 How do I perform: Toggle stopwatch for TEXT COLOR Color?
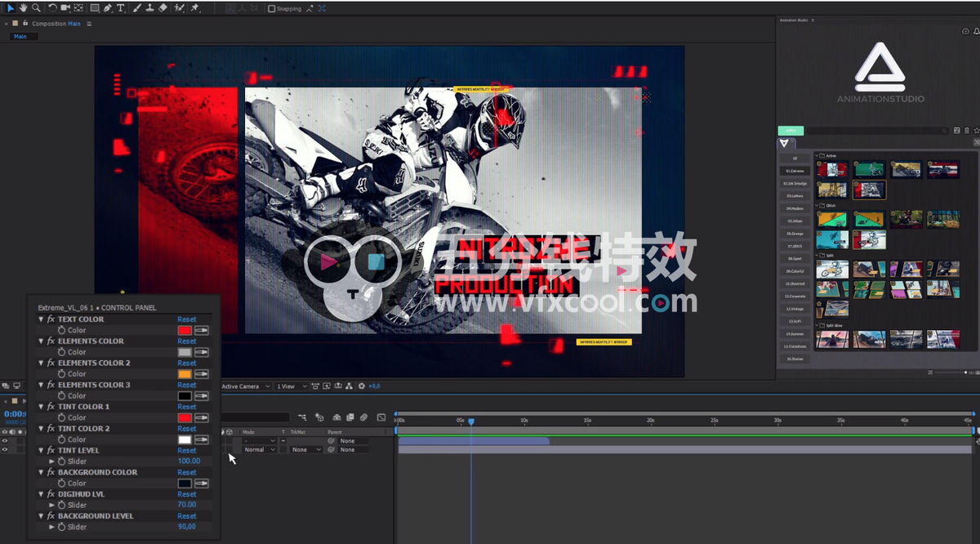point(61,331)
